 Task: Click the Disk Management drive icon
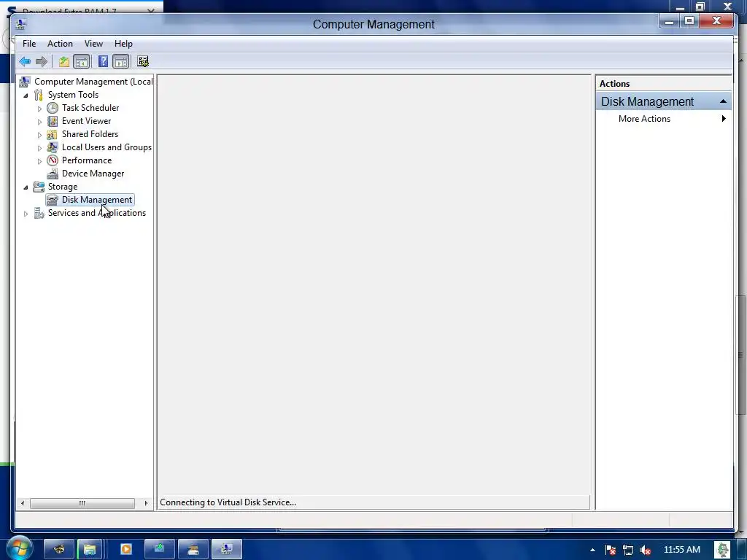pos(53,200)
